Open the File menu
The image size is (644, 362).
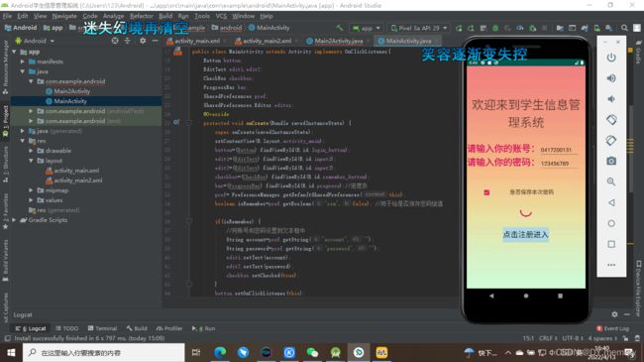click(7, 16)
